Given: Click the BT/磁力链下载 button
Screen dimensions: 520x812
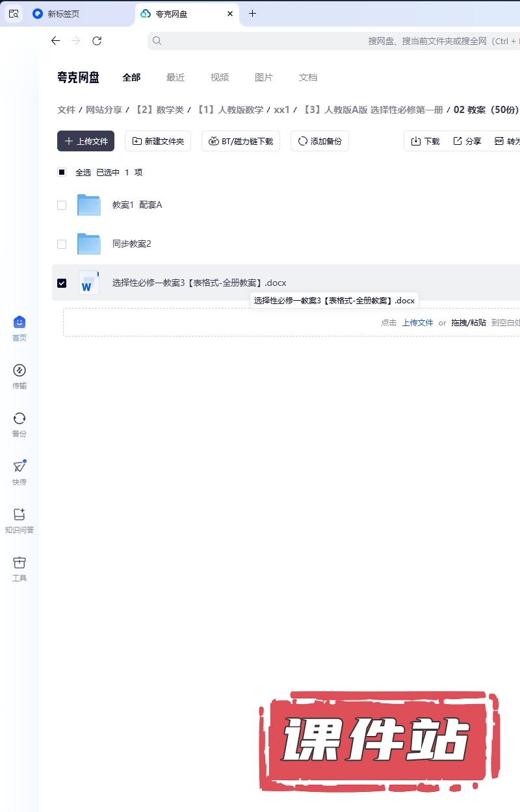Looking at the screenshot, I should (240, 141).
